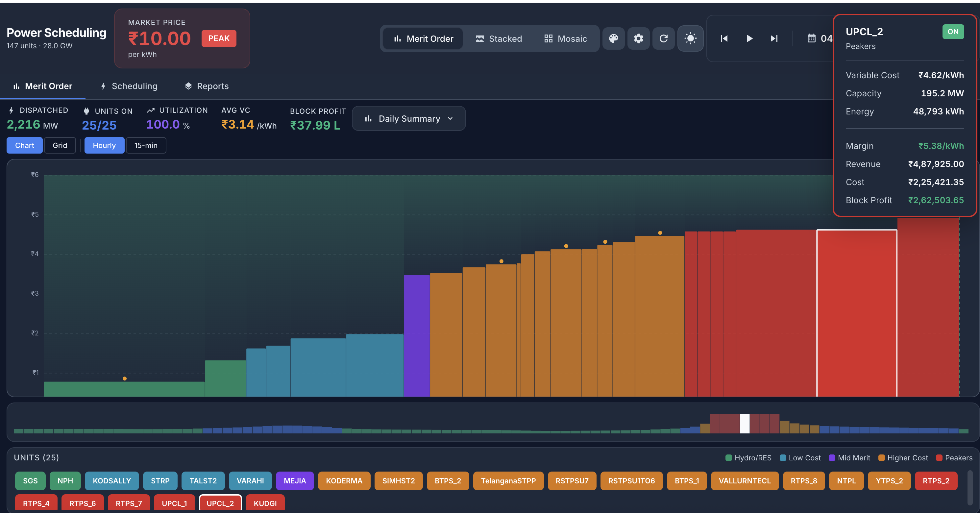Refresh the merit order data
Screen dimensions: 980x513
click(x=664, y=38)
